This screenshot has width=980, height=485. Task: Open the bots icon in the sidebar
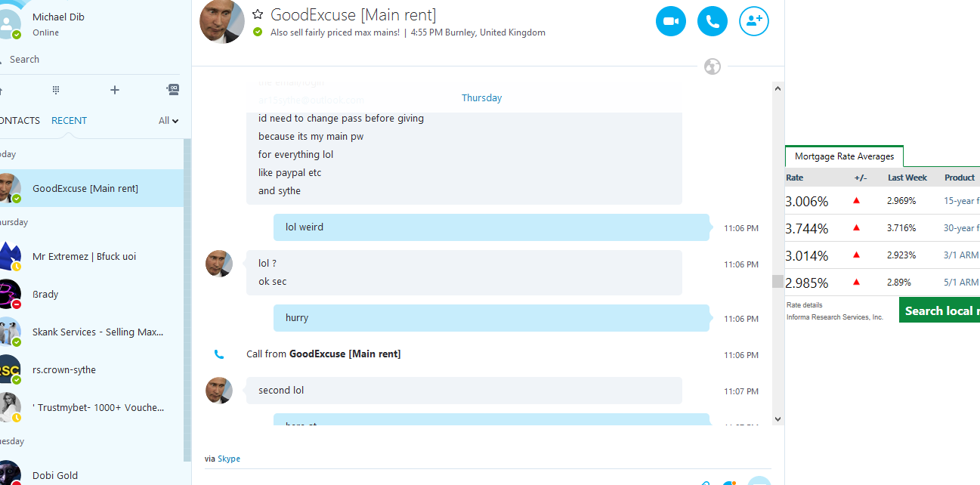click(173, 89)
